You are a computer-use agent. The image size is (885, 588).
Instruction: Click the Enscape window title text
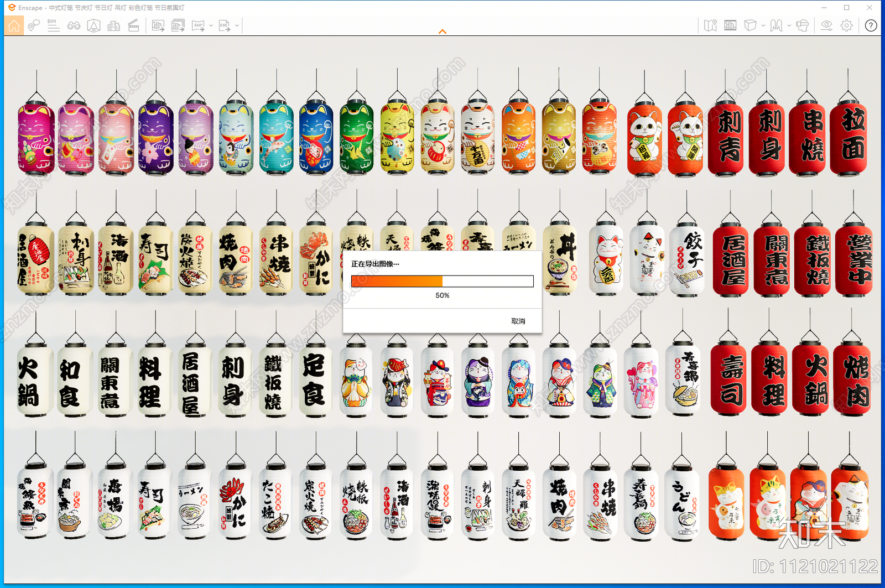pyautogui.click(x=101, y=8)
